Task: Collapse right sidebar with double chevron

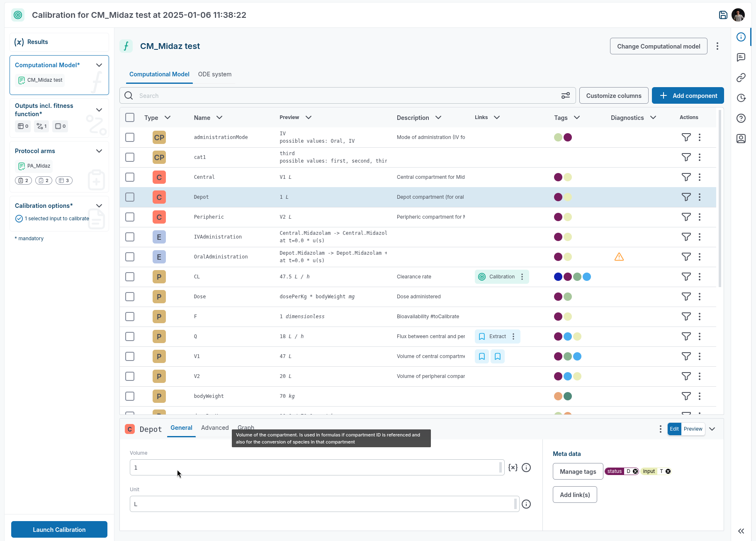Action: [741, 531]
